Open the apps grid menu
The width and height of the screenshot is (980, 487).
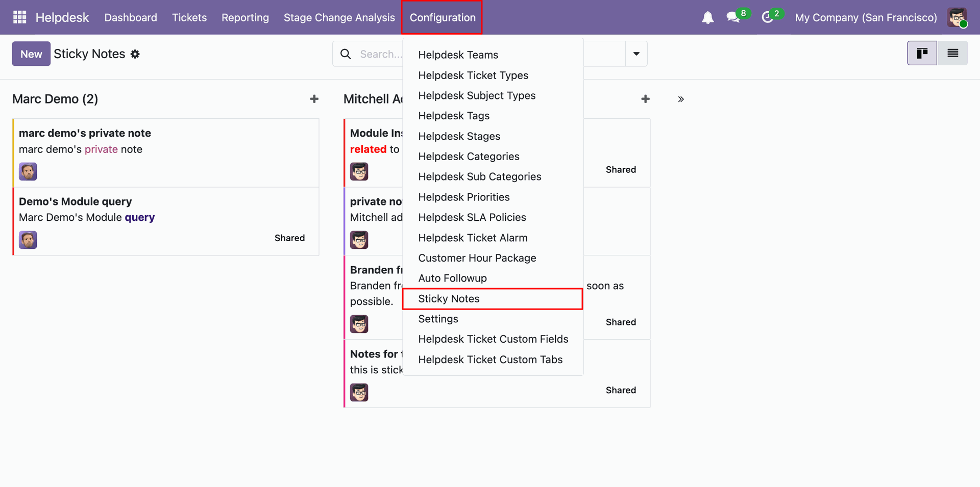[19, 17]
